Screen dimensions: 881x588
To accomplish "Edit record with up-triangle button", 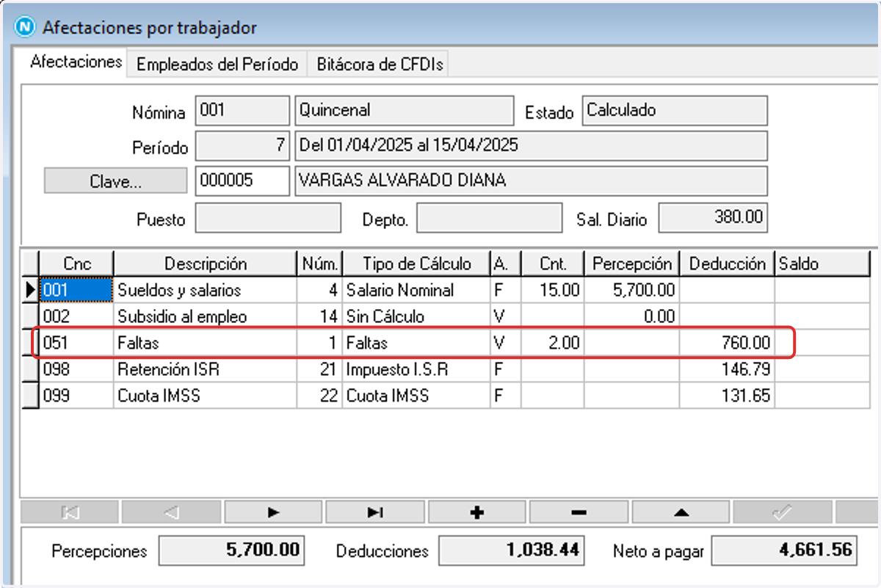I will click(x=681, y=513).
